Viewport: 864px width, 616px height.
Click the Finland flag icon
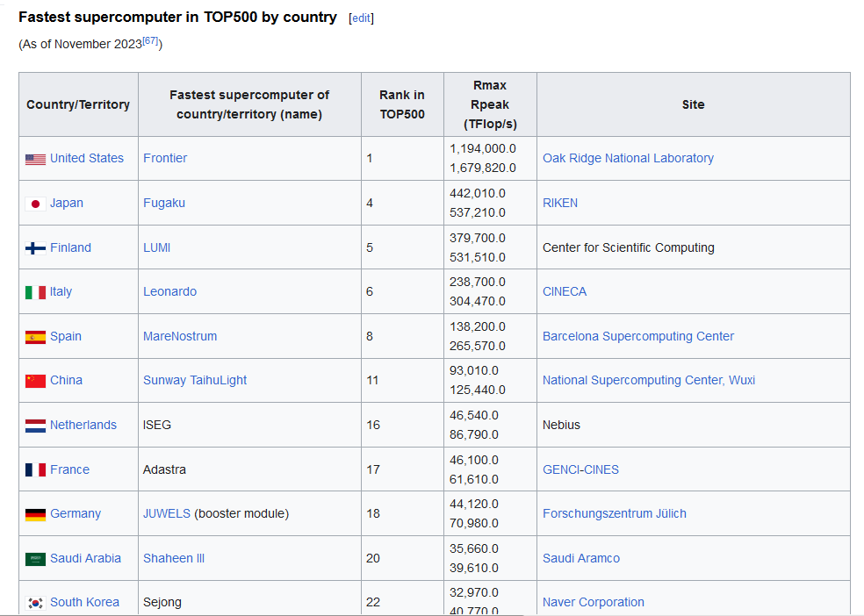35,248
